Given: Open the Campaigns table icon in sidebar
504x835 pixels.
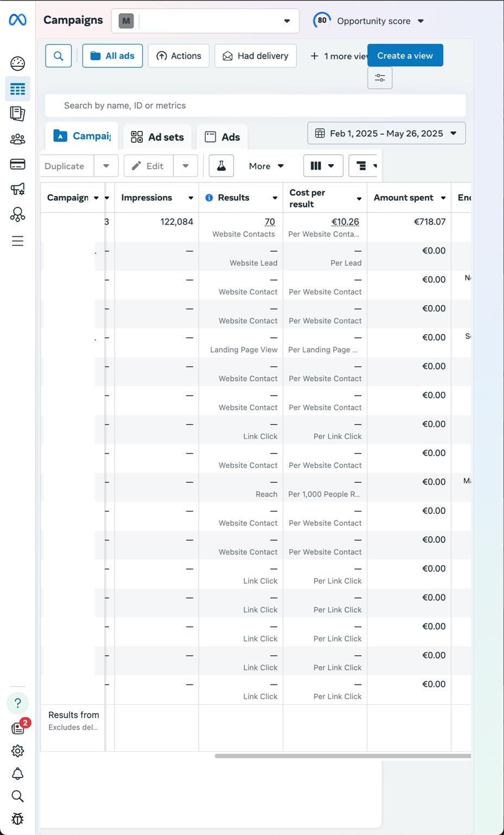Looking at the screenshot, I should tap(17, 89).
